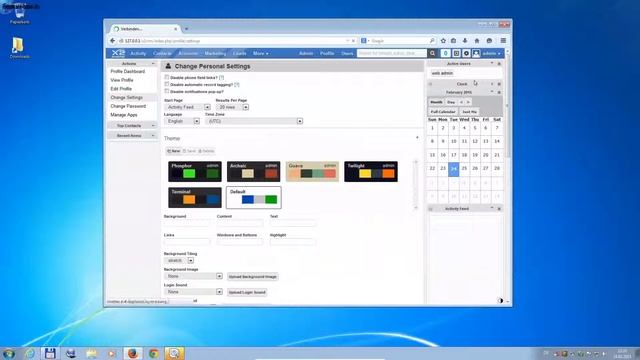Image resolution: width=640 pixels, height=360 pixels.
Task: Open the Time Zone dropdown
Action: tap(254, 121)
